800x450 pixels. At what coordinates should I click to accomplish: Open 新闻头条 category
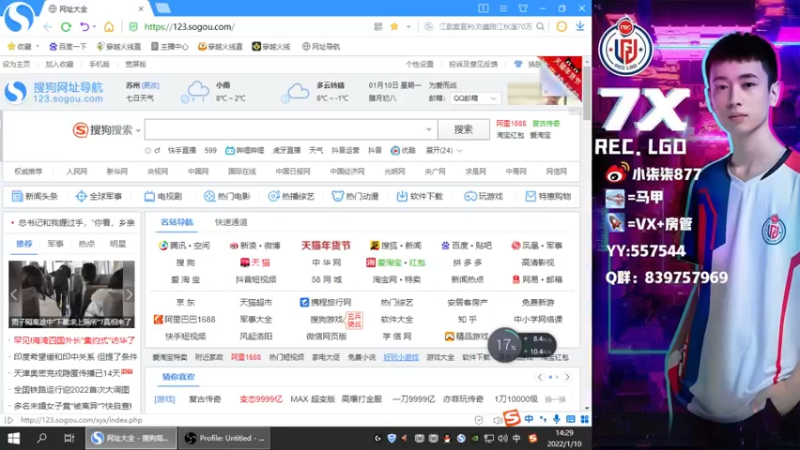pos(35,196)
